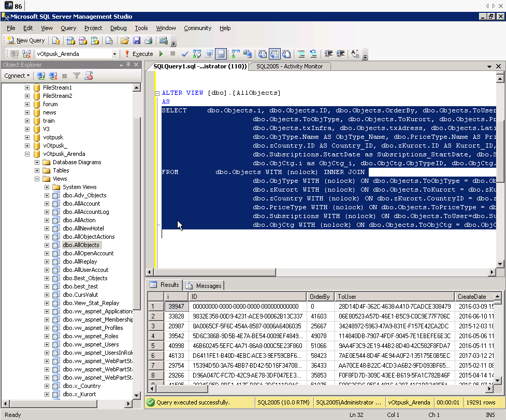Print using the printer icon
The width and height of the screenshot is (506, 420).
(x=149, y=40)
